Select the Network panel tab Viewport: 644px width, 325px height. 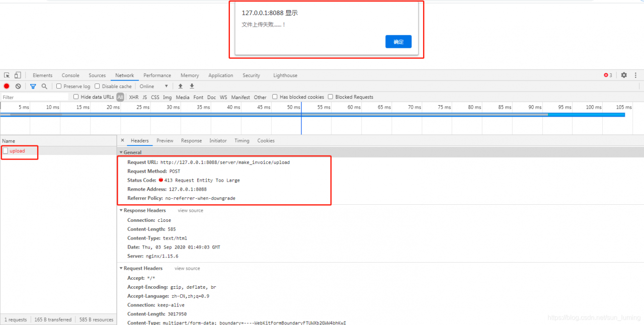pos(124,75)
